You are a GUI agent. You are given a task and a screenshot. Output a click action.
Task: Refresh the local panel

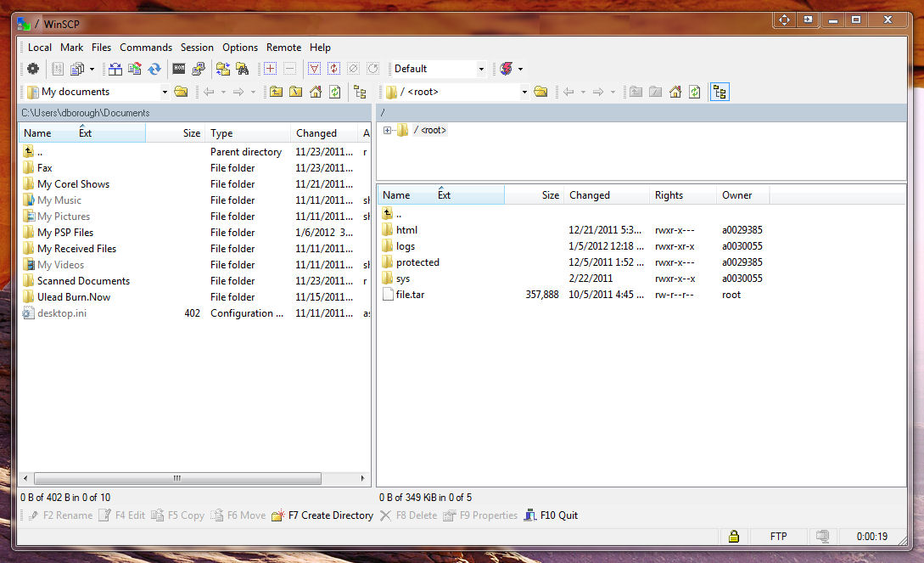[334, 92]
